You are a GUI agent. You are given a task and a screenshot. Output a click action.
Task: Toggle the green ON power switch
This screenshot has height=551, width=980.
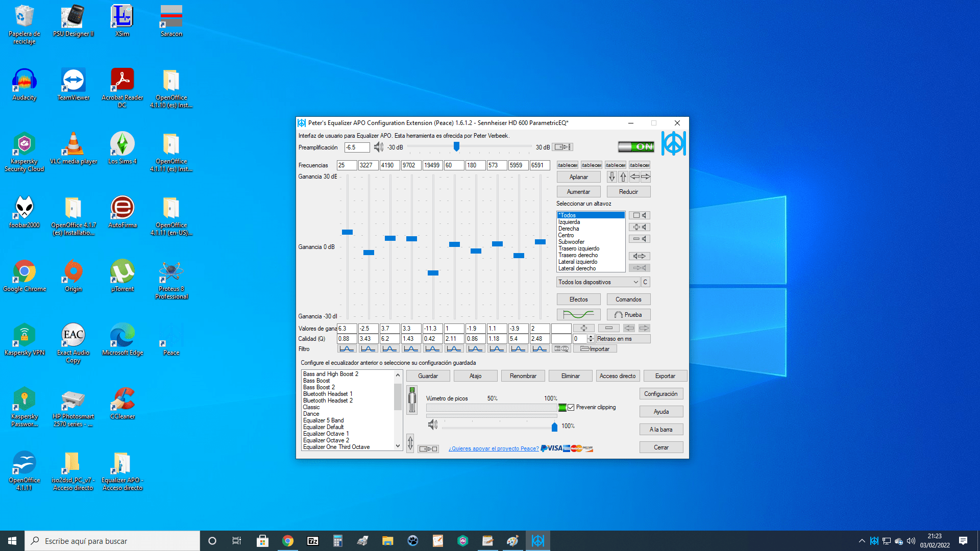pyautogui.click(x=636, y=147)
